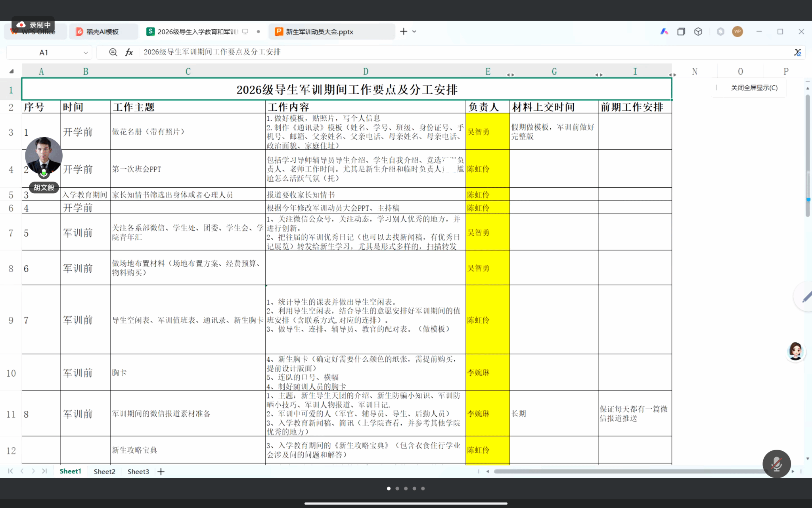Expand the Name Box dropdown arrow

[x=85, y=52]
